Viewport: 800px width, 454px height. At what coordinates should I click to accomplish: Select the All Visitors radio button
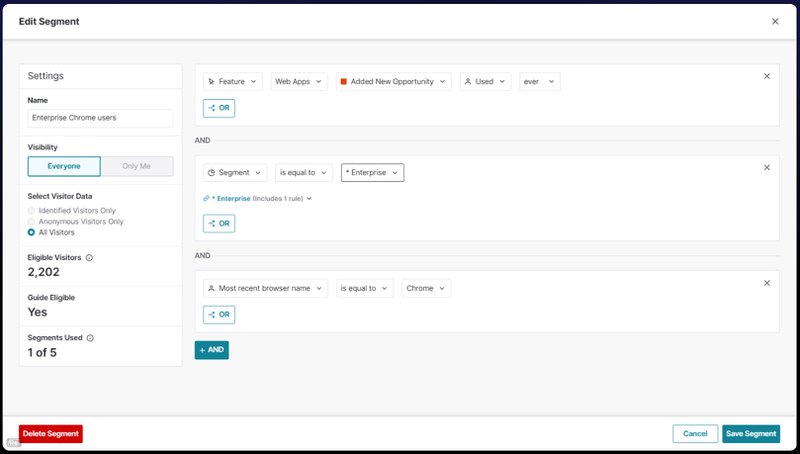click(31, 232)
